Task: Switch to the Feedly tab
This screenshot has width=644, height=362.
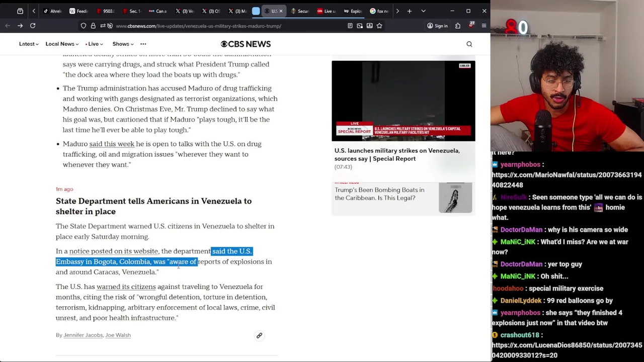Action: point(79,11)
